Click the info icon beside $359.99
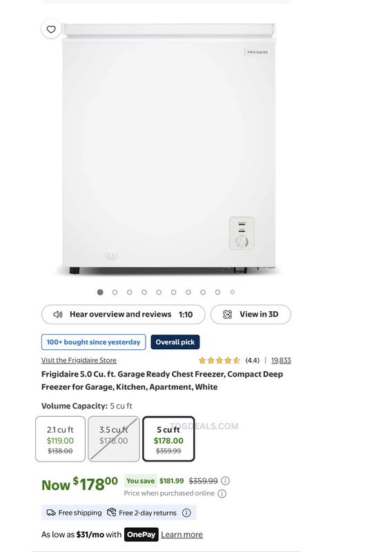 coord(226,480)
